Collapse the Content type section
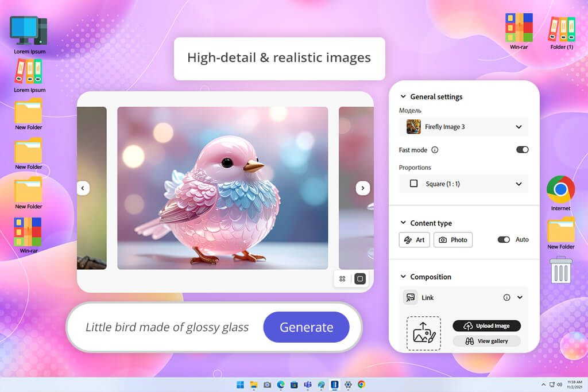This screenshot has width=588, height=392. (x=403, y=223)
